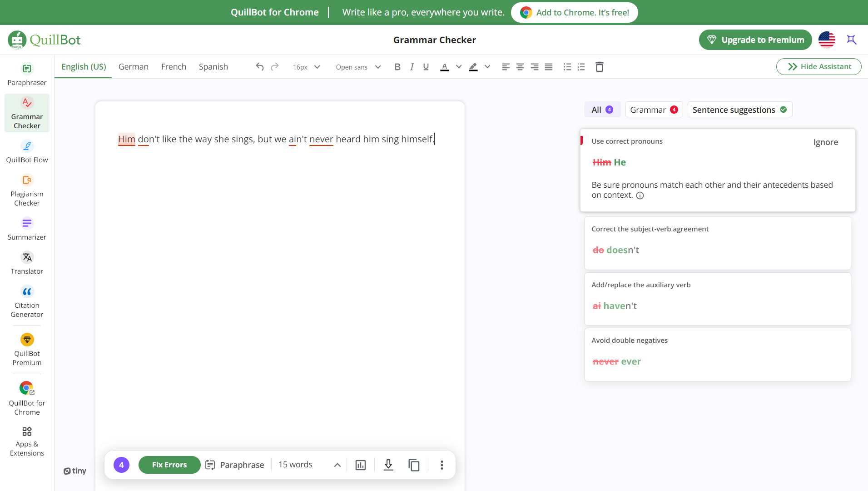Open the US flag language selector
Image resolution: width=868 pixels, height=491 pixels.
[x=827, y=40]
